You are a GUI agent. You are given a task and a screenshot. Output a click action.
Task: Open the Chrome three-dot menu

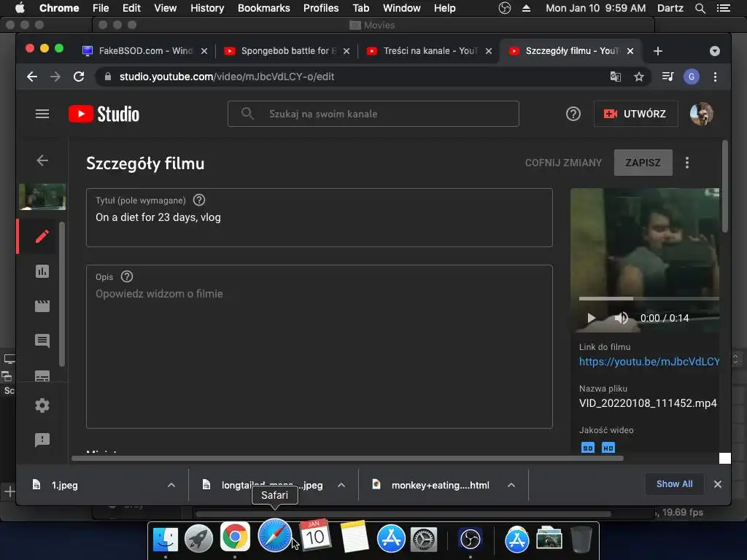pyautogui.click(x=715, y=77)
